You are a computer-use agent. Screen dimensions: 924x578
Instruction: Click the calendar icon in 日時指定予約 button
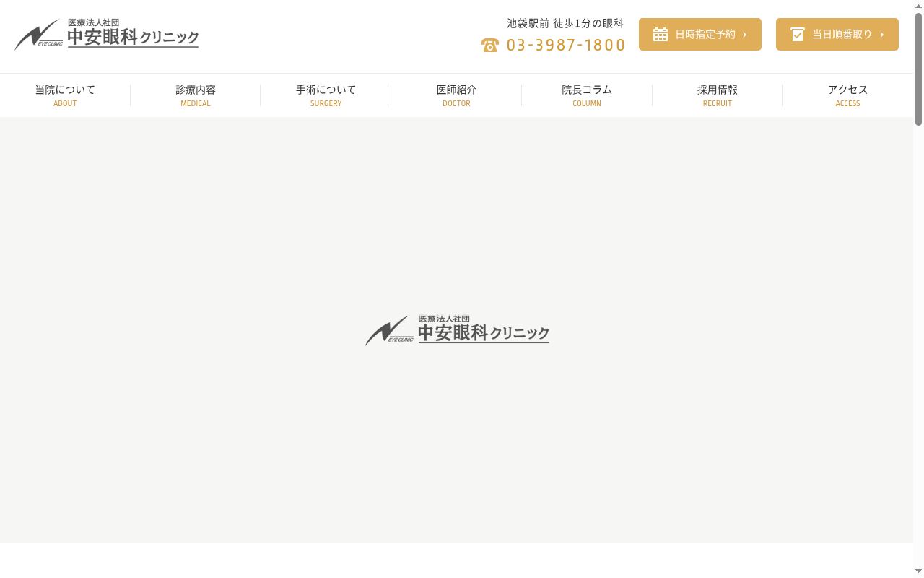tap(661, 34)
